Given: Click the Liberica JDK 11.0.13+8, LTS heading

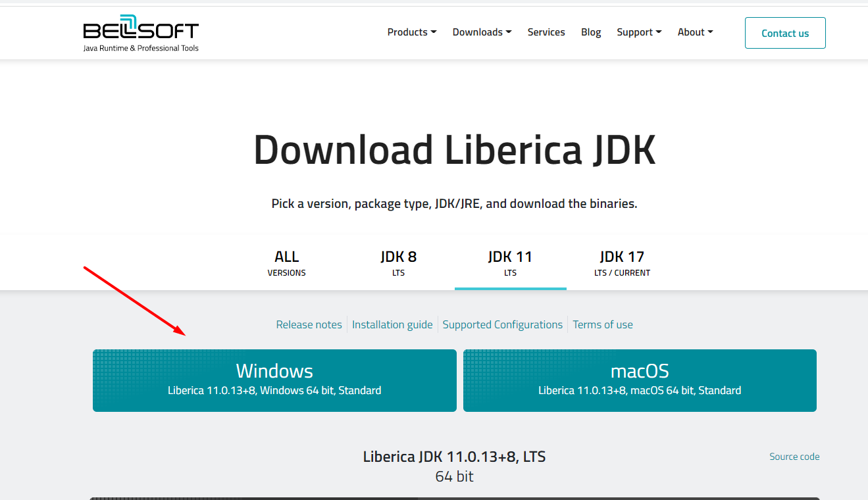Looking at the screenshot, I should pyautogui.click(x=454, y=457).
